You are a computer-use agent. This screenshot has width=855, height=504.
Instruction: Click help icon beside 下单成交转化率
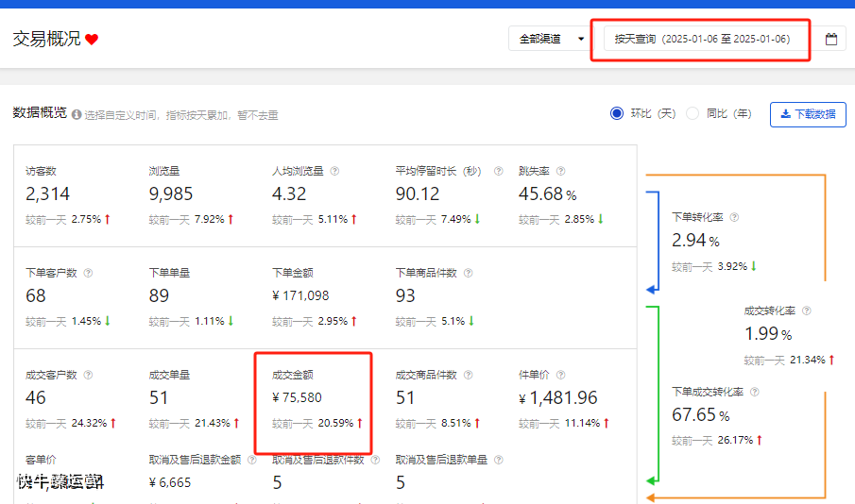[755, 392]
